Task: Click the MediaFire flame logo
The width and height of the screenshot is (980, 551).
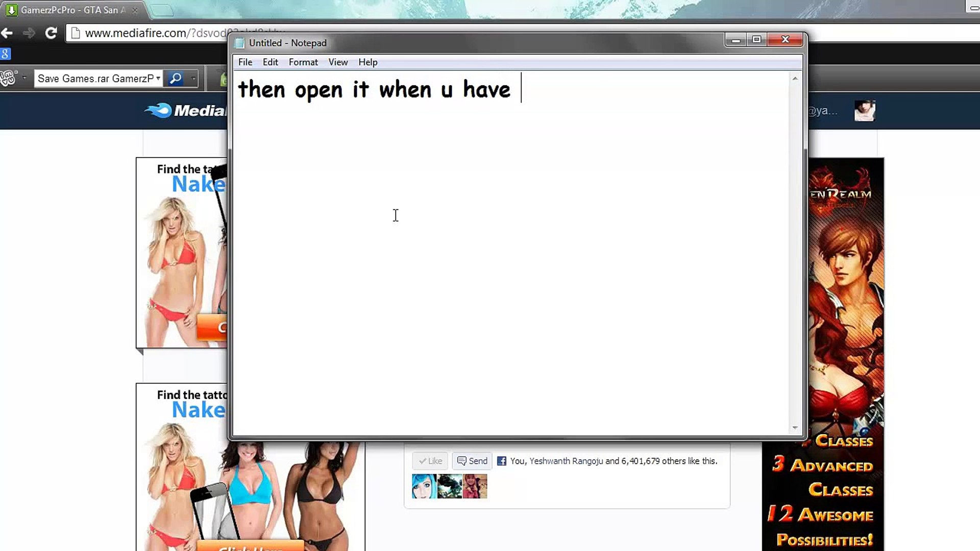Action: point(159,110)
